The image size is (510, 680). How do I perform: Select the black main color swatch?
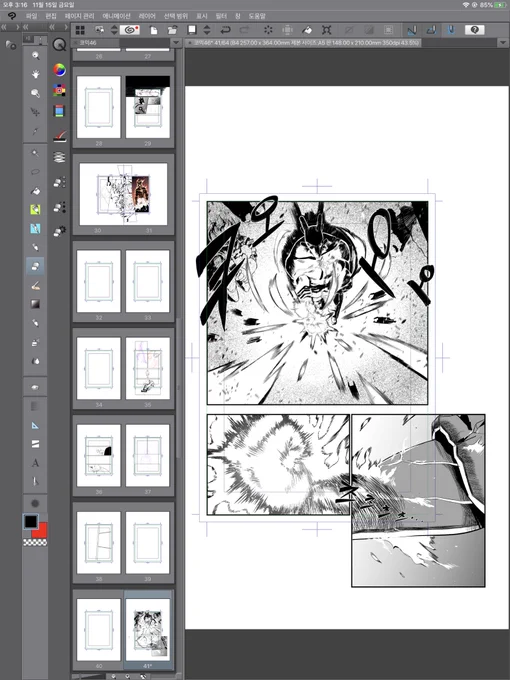pos(31,521)
